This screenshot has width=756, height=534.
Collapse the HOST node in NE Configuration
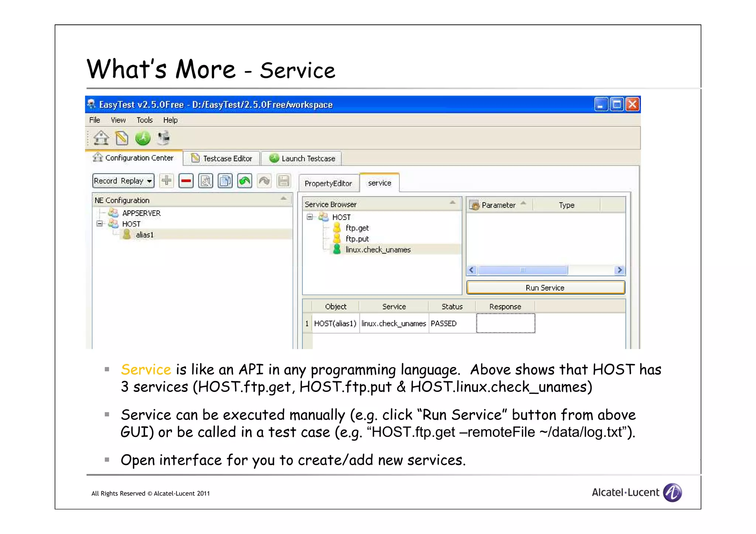[99, 224]
